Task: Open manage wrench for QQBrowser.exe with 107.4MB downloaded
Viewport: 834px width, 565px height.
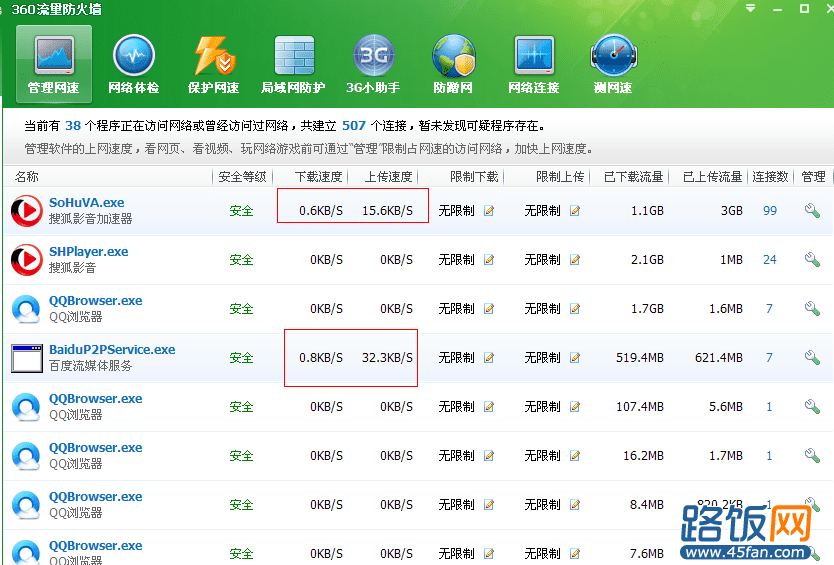Action: (812, 406)
